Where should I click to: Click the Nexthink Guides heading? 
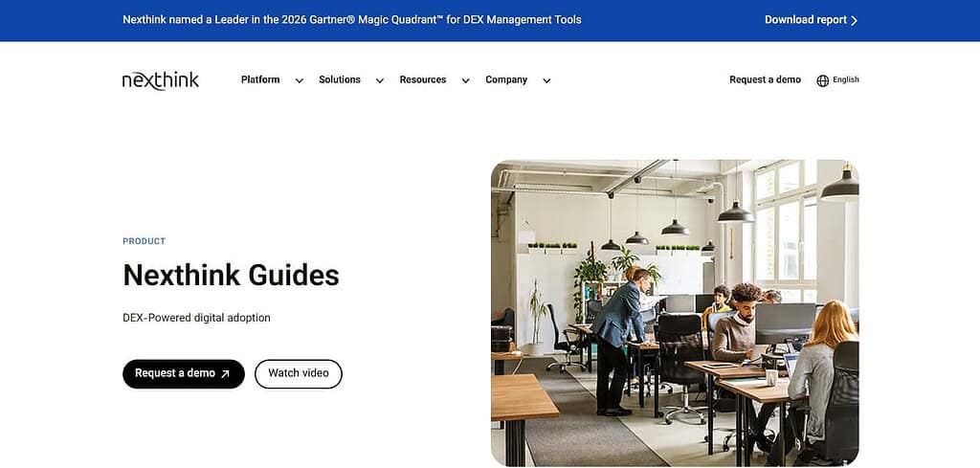pyautogui.click(x=232, y=275)
